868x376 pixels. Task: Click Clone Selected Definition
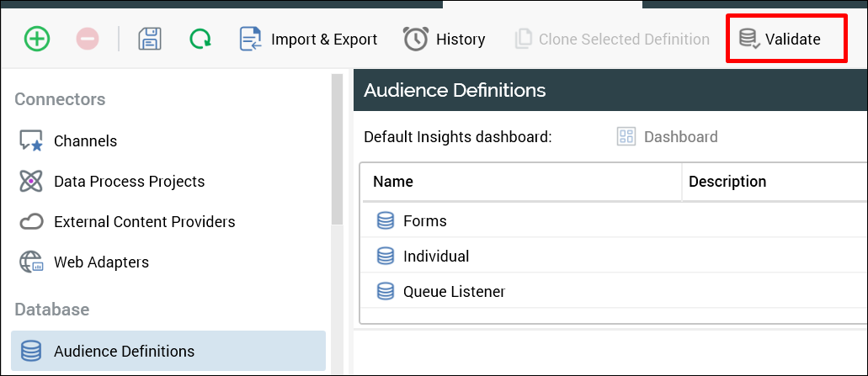coord(612,39)
